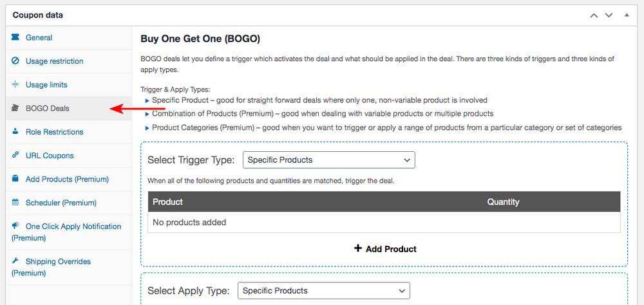Screen dimensions: 644x305
Task: Move Coupon data panel up
Action: coord(594,15)
